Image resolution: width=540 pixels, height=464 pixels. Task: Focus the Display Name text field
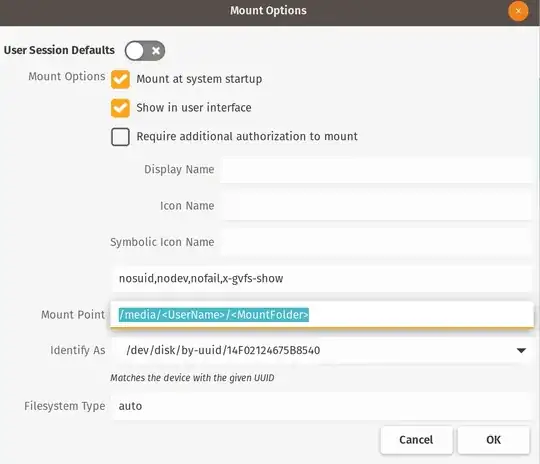[376, 169]
